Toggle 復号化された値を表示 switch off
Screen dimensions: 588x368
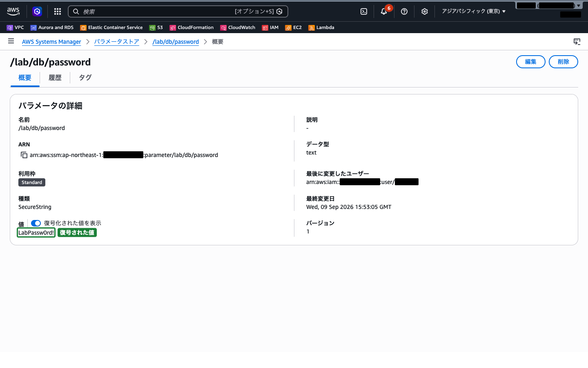pos(36,223)
